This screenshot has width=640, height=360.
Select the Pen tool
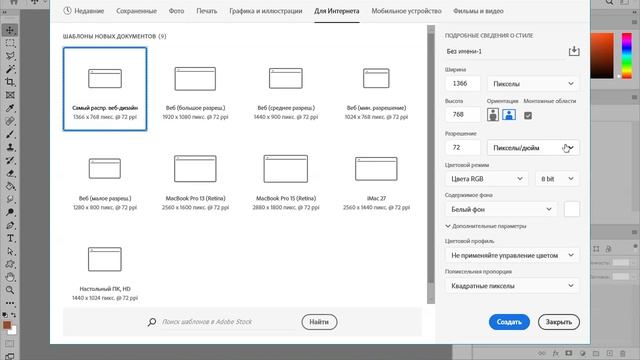10,225
